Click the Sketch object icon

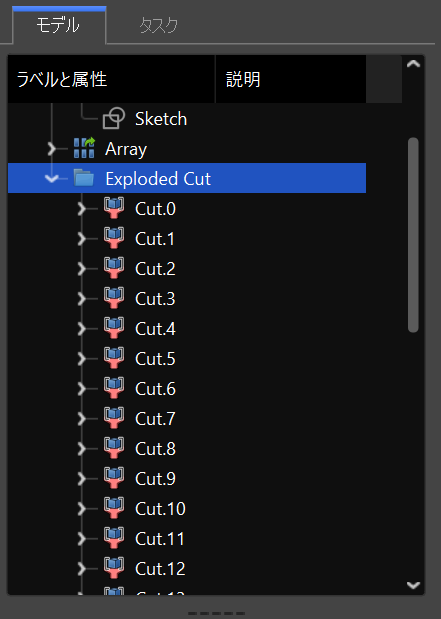(x=114, y=118)
